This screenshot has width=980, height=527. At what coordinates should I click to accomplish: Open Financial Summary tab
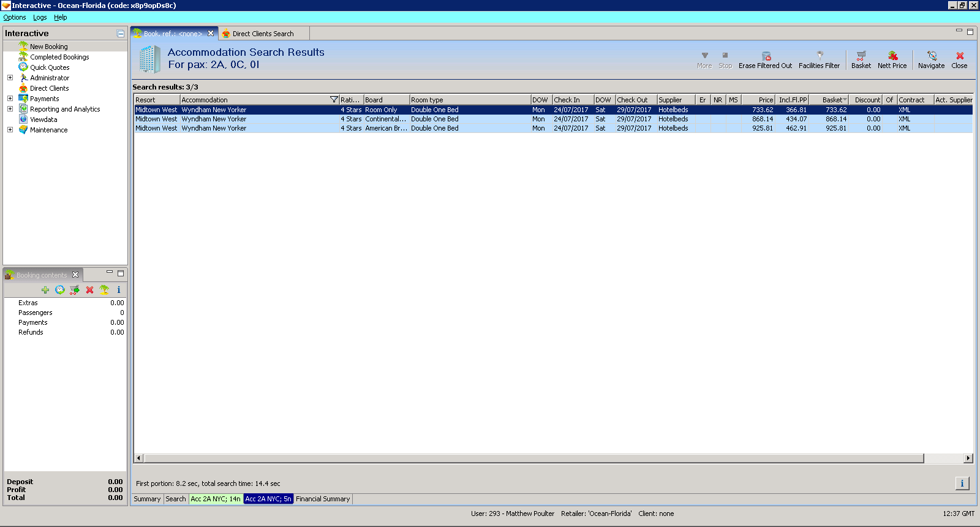coord(323,499)
